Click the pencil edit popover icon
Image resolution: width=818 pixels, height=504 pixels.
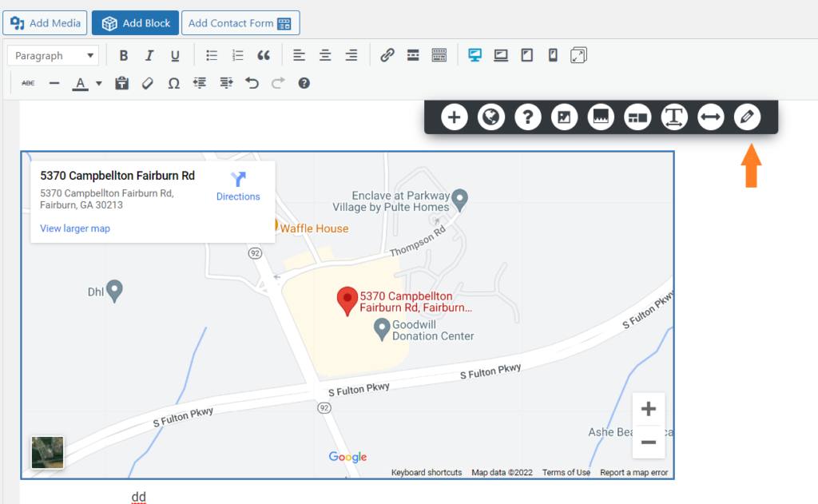pos(747,117)
